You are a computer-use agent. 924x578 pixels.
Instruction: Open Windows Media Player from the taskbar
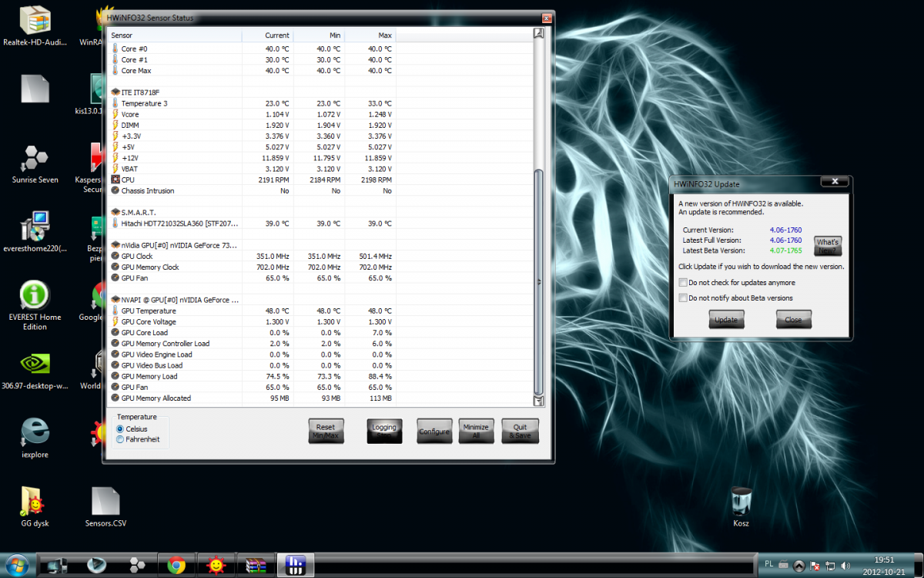(98, 565)
